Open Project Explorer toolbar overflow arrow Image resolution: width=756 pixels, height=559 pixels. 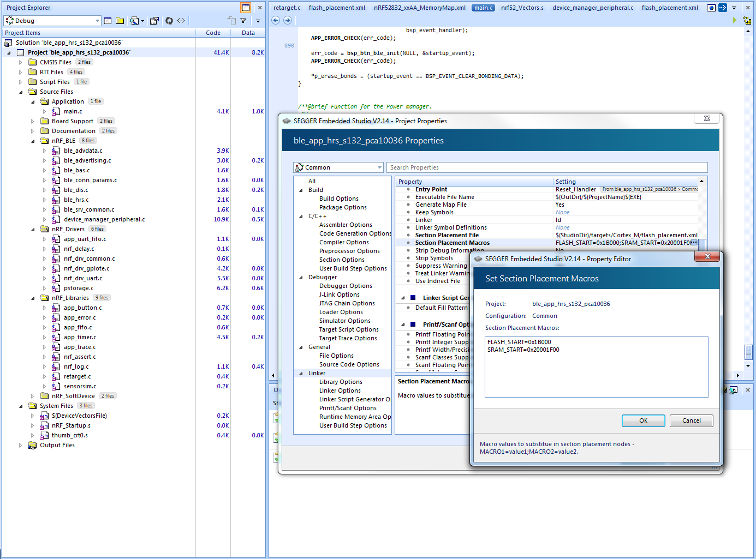point(258,21)
